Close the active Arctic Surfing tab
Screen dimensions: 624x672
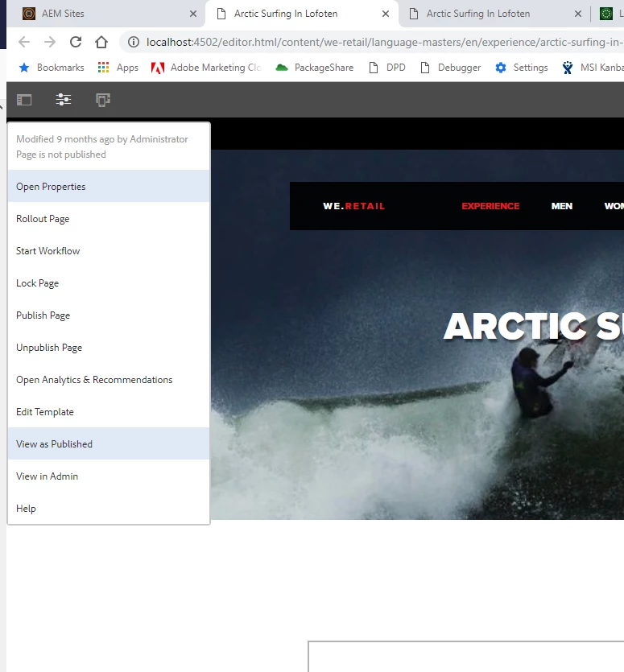pyautogui.click(x=386, y=14)
